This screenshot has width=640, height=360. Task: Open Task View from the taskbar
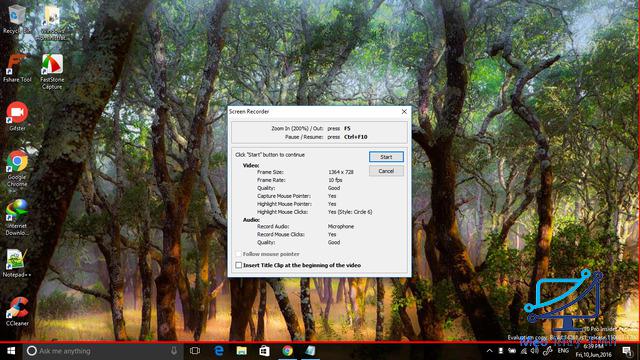[195, 351]
